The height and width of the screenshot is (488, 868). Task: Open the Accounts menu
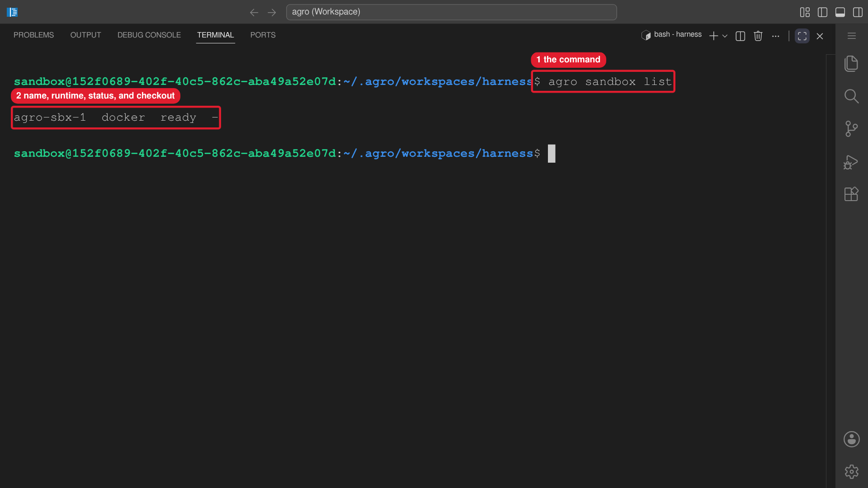coord(851,439)
